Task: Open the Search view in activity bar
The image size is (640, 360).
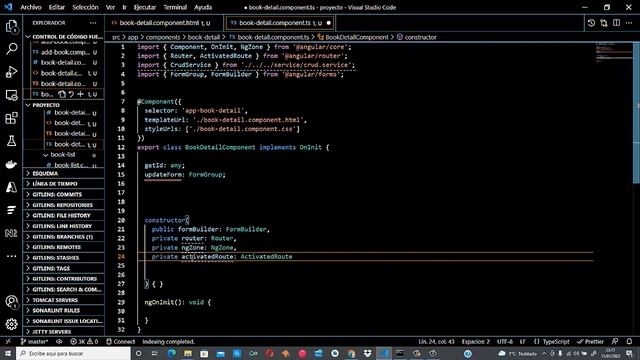Action: click(11, 49)
